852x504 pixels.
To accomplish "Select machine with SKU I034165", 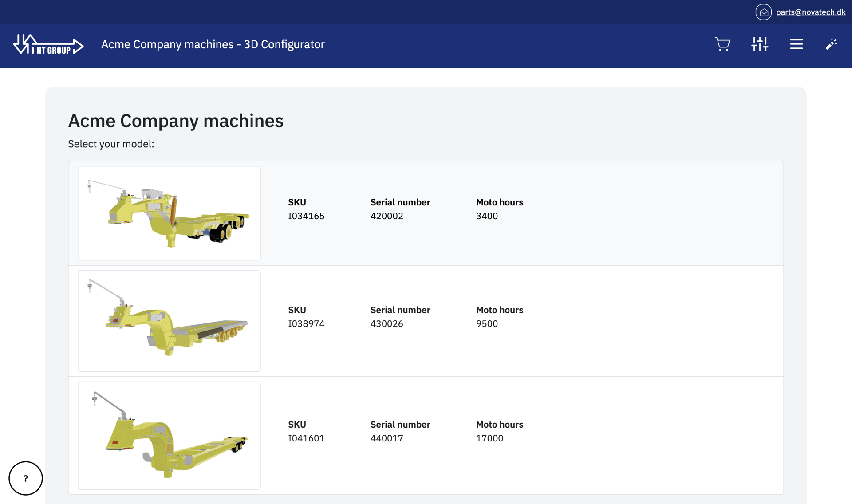I will pyautogui.click(x=306, y=216).
